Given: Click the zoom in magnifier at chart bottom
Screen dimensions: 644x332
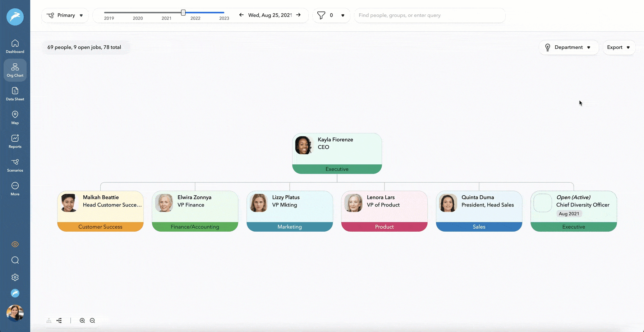Looking at the screenshot, I should tap(82, 320).
